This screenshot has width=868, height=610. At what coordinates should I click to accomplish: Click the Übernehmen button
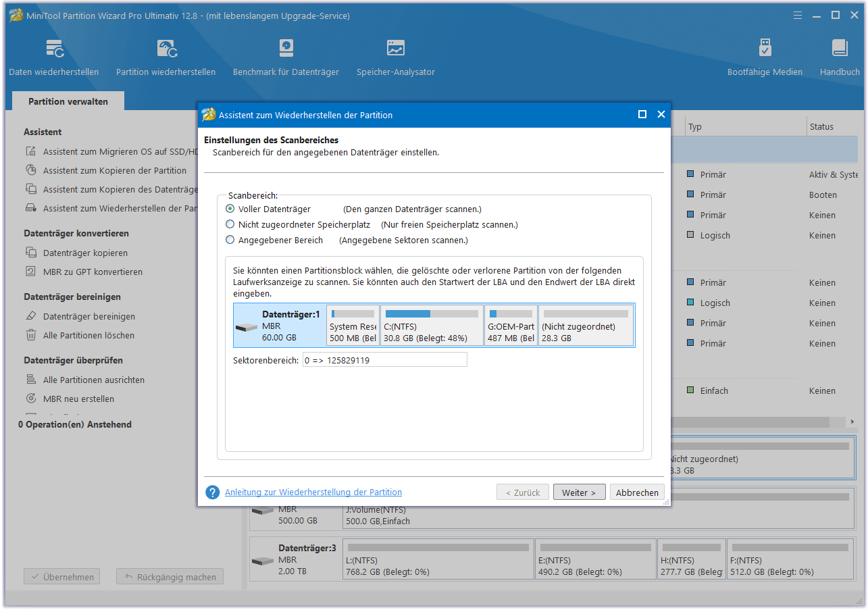(x=62, y=578)
